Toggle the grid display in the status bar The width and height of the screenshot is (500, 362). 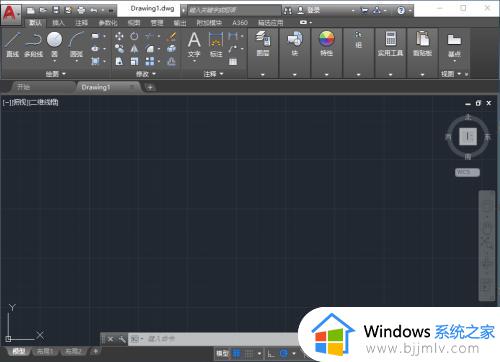point(236,353)
